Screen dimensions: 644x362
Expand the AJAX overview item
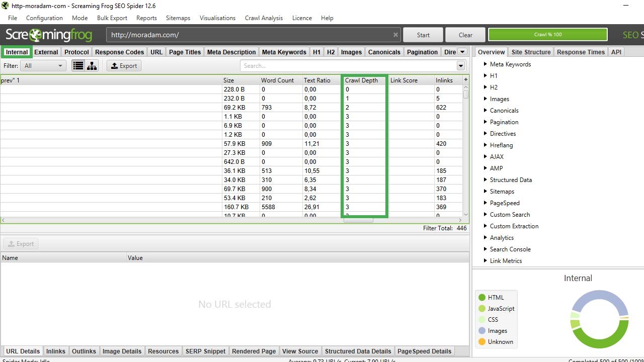486,157
